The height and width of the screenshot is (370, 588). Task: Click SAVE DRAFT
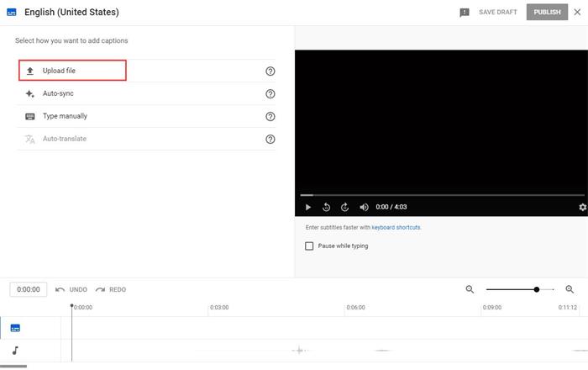497,12
